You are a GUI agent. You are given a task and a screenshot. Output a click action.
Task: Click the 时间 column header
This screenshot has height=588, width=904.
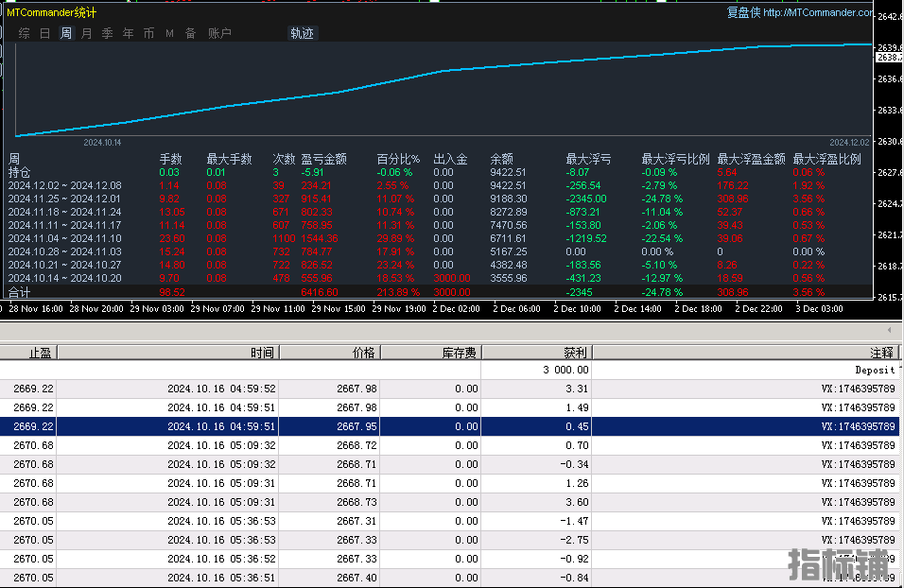(x=263, y=353)
